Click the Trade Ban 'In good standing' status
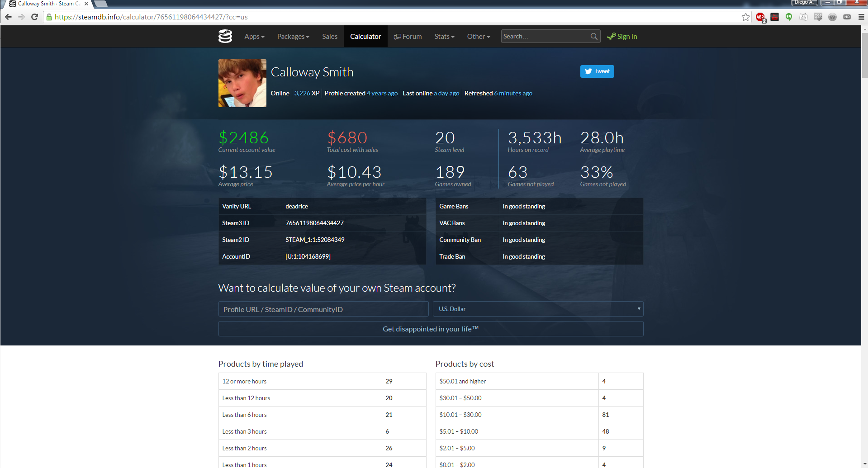 pyautogui.click(x=524, y=256)
